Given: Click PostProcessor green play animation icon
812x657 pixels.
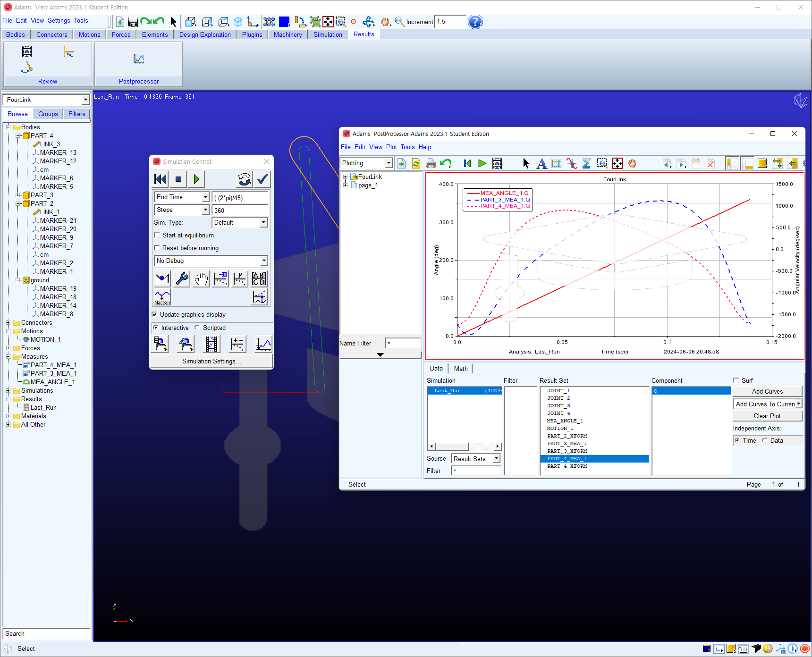Looking at the screenshot, I should point(482,163).
